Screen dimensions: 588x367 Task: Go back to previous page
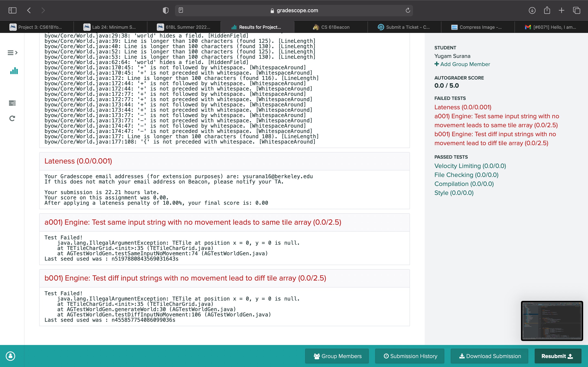29,10
